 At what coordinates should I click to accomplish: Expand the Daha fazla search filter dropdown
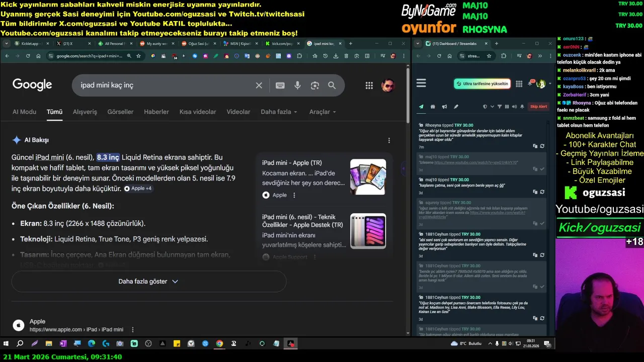click(x=279, y=112)
